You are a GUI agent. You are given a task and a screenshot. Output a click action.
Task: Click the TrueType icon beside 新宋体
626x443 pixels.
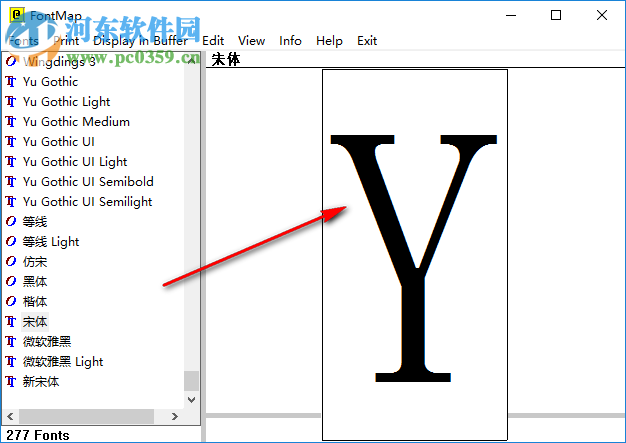point(11,382)
